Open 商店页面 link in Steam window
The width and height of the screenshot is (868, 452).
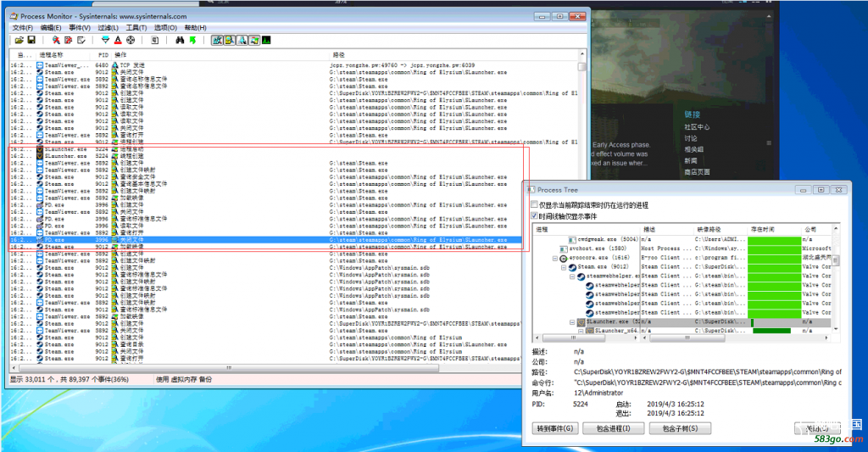(697, 171)
